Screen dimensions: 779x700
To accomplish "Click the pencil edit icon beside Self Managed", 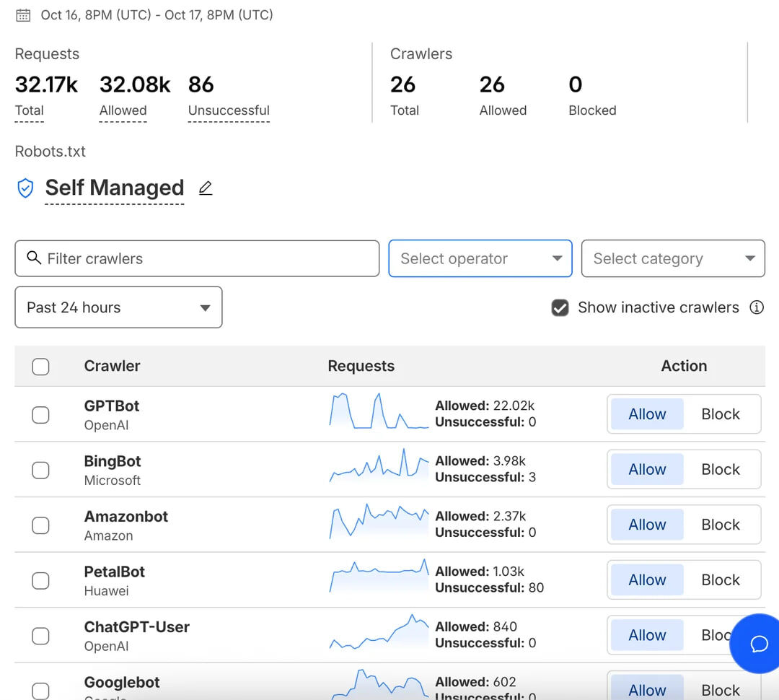I will 206,188.
